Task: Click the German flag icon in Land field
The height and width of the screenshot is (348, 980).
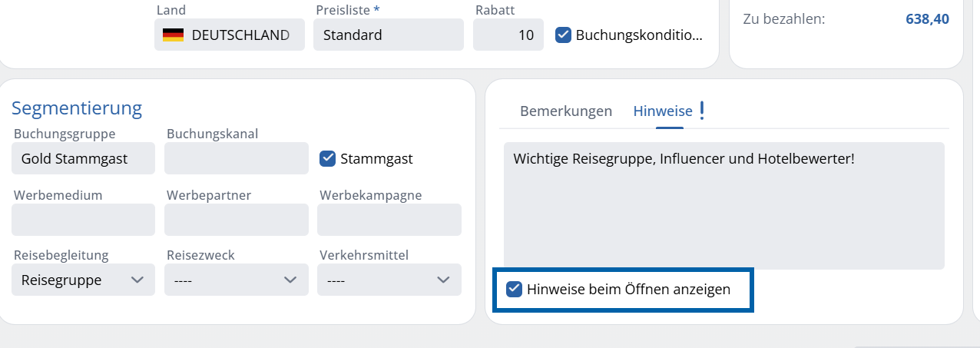Action: pyautogui.click(x=173, y=35)
